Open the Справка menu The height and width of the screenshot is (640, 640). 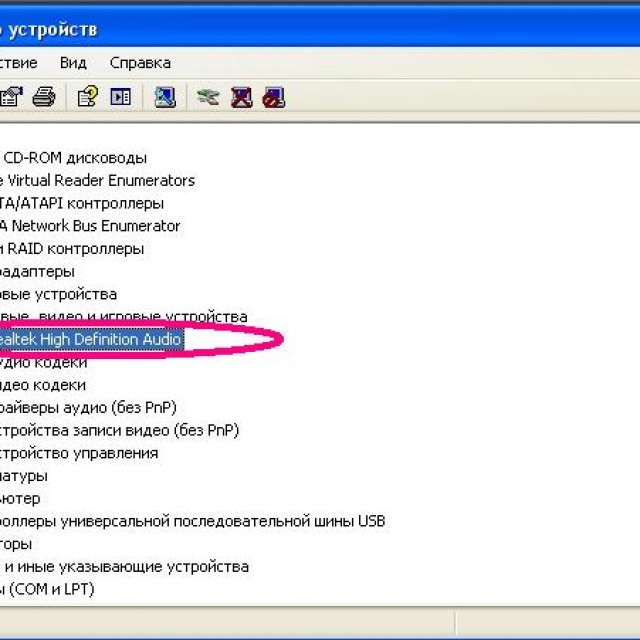(140, 63)
